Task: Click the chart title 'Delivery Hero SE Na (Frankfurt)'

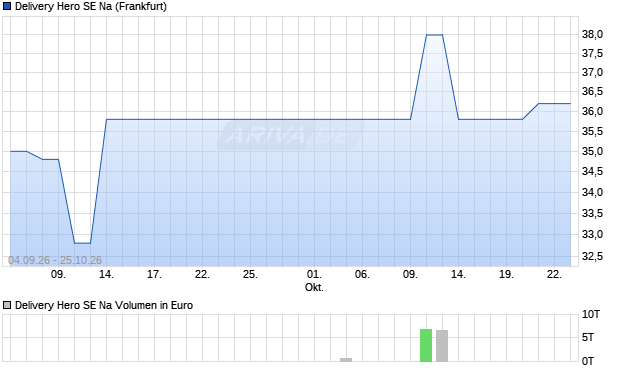Action: [x=91, y=7]
